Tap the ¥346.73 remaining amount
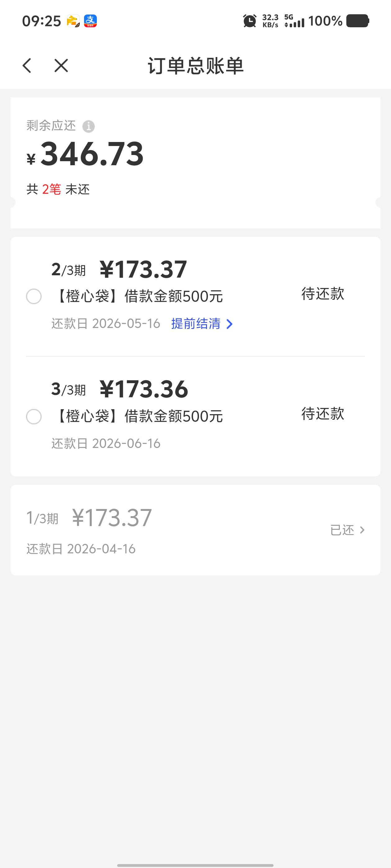The image size is (391, 868). click(92, 154)
